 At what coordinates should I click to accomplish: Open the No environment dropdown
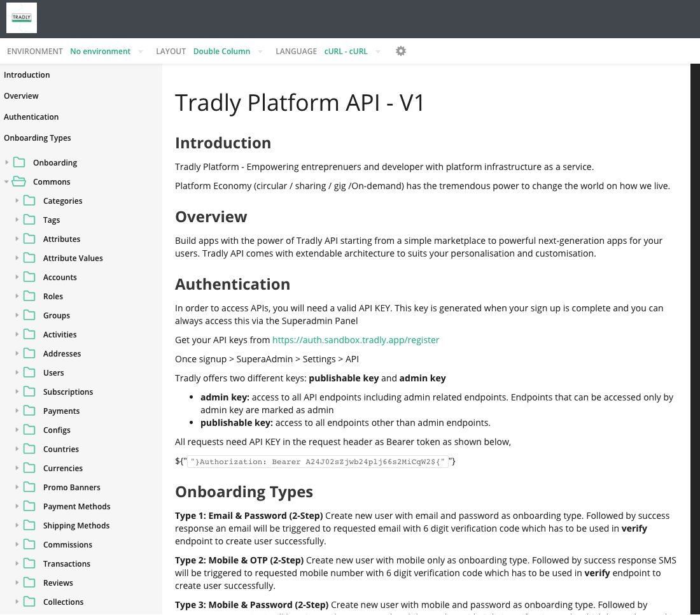[x=107, y=51]
